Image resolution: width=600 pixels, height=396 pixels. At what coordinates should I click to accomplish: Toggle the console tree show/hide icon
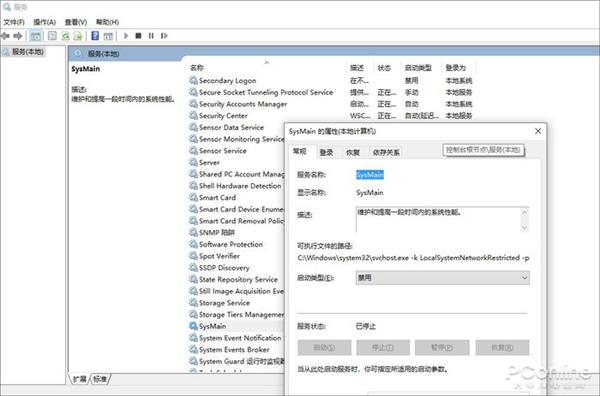pos(36,36)
